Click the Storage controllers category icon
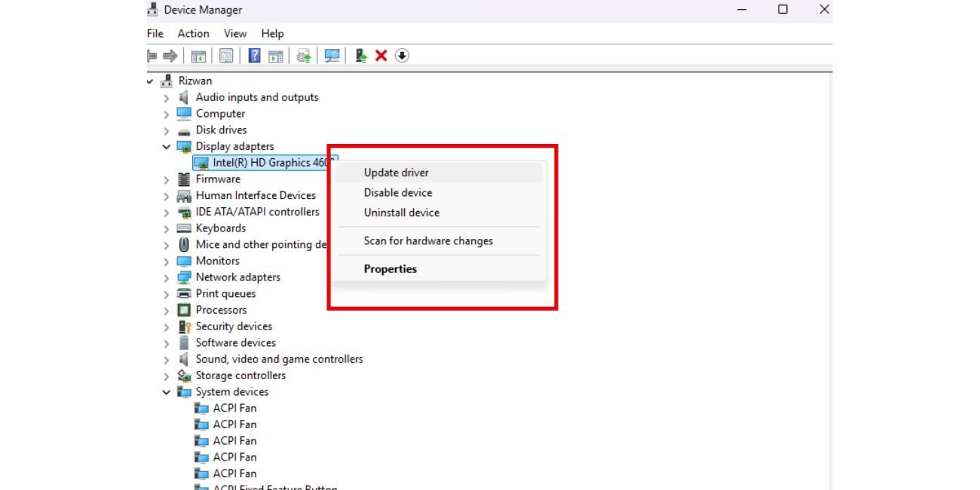The image size is (980, 490). 184,375
